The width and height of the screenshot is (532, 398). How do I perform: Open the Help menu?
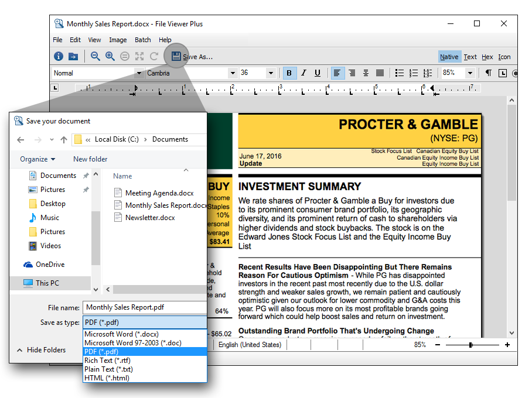165,40
